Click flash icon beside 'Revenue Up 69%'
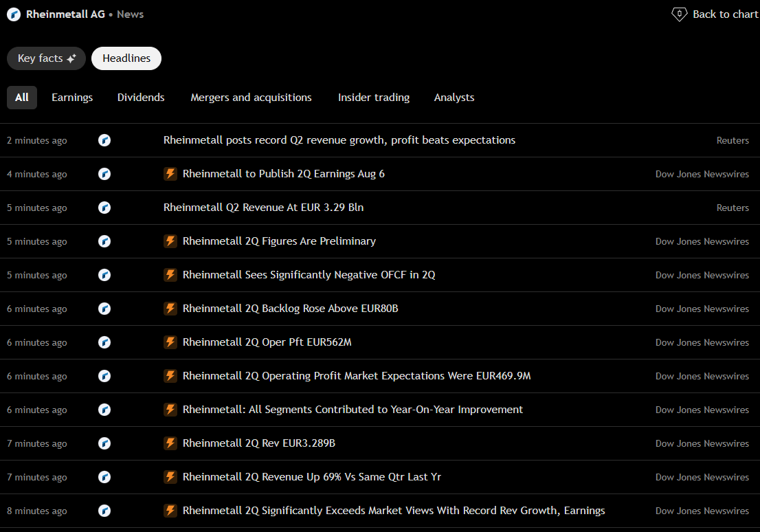760x532 pixels. (170, 477)
